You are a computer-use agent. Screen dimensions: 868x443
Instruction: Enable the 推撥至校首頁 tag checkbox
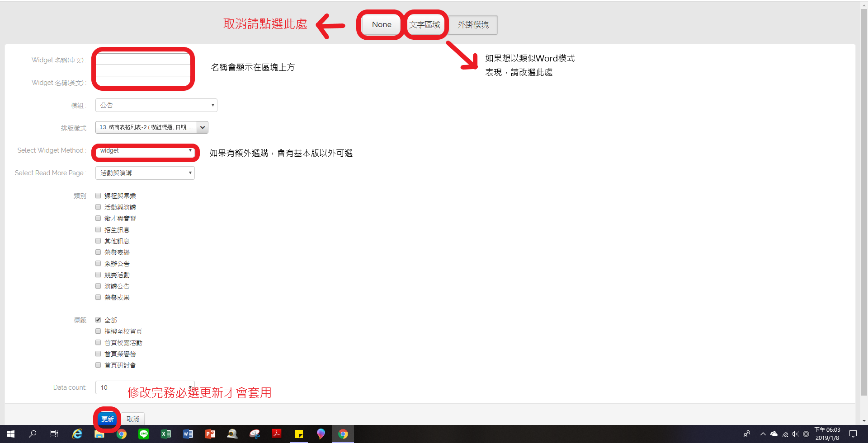98,331
